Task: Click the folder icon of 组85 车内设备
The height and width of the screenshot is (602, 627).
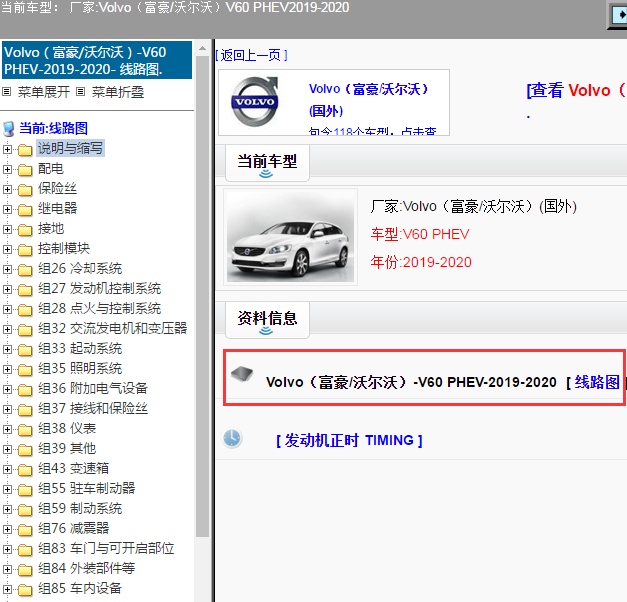Action: click(25, 590)
